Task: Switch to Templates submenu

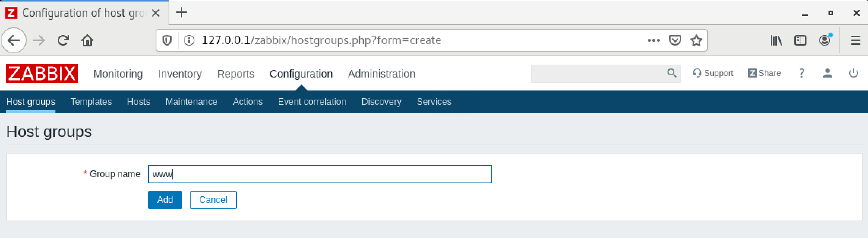Action: (x=91, y=102)
